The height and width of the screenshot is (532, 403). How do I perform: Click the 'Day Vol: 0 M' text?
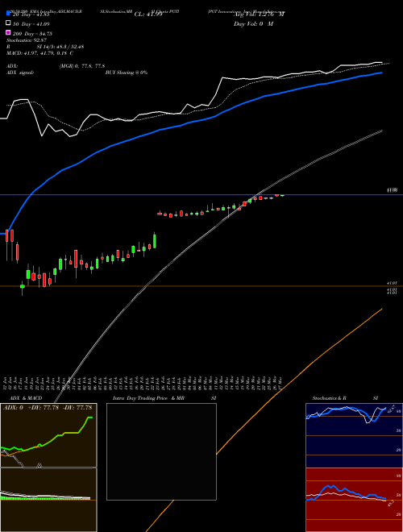(253, 24)
